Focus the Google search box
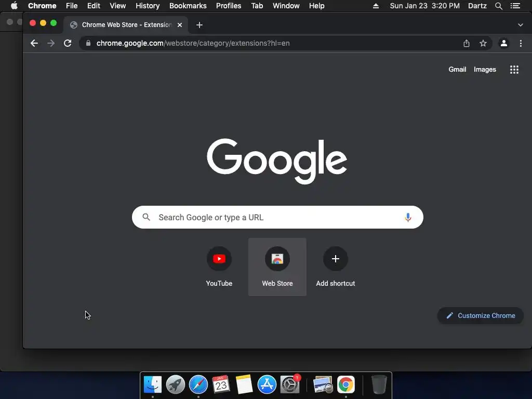Image resolution: width=532 pixels, height=399 pixels. pos(277,217)
